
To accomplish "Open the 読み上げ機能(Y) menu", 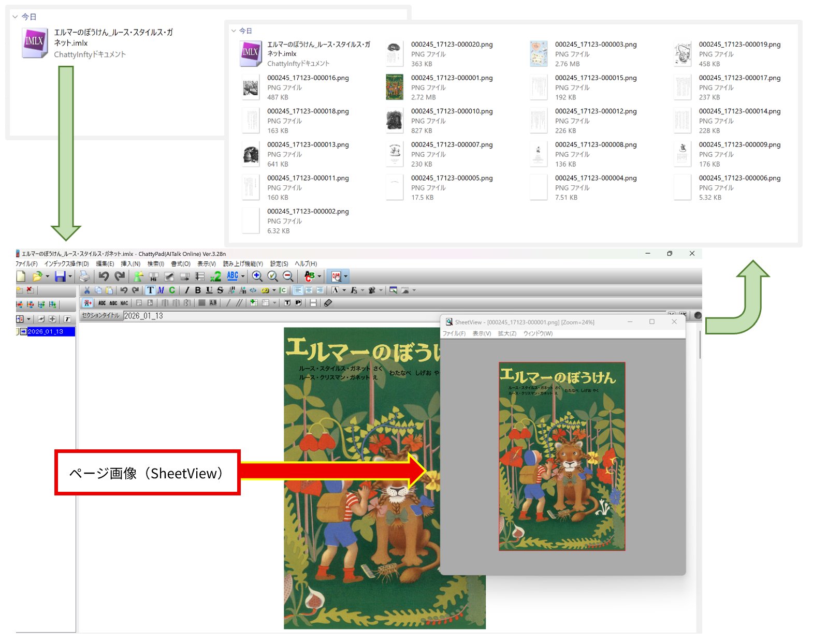I will pos(243,264).
